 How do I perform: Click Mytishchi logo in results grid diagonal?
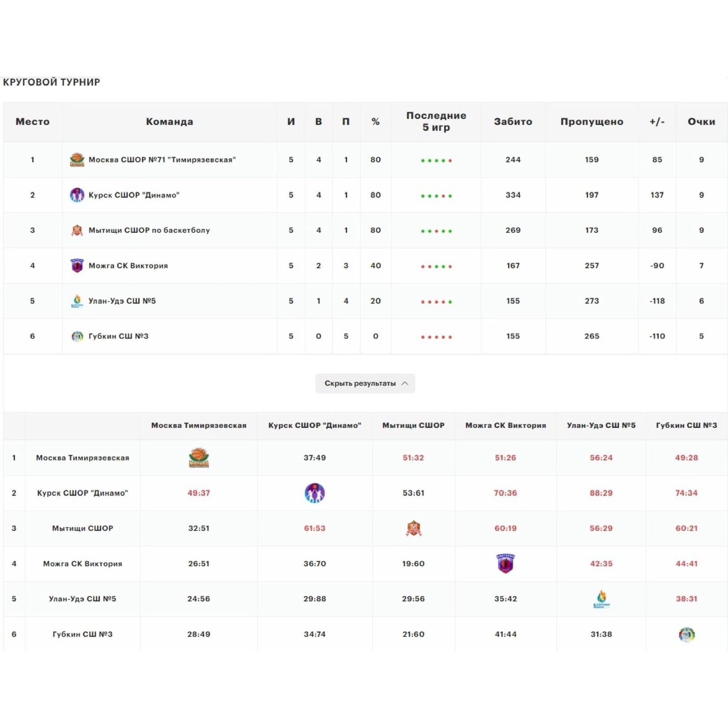point(413,529)
